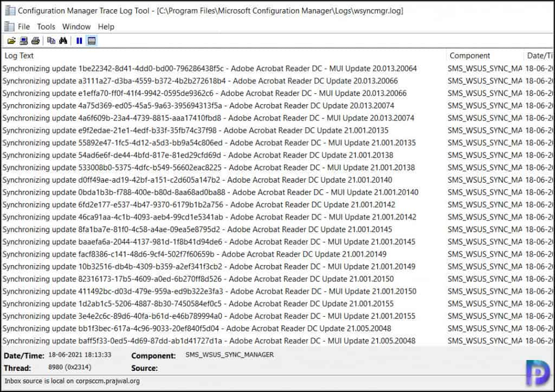Image resolution: width=555 pixels, height=392 pixels.
Task: Open the Window menu
Action: pyautogui.click(x=76, y=27)
